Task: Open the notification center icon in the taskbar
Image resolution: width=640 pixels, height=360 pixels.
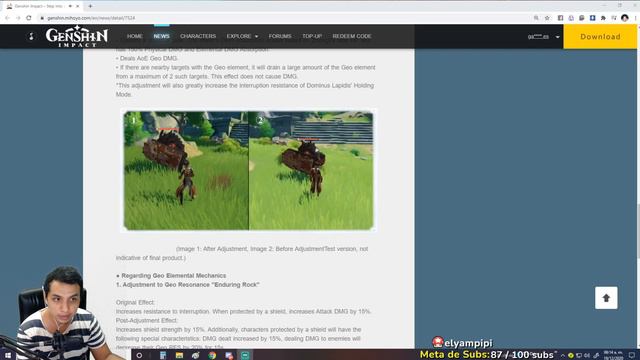Action: [632, 356]
